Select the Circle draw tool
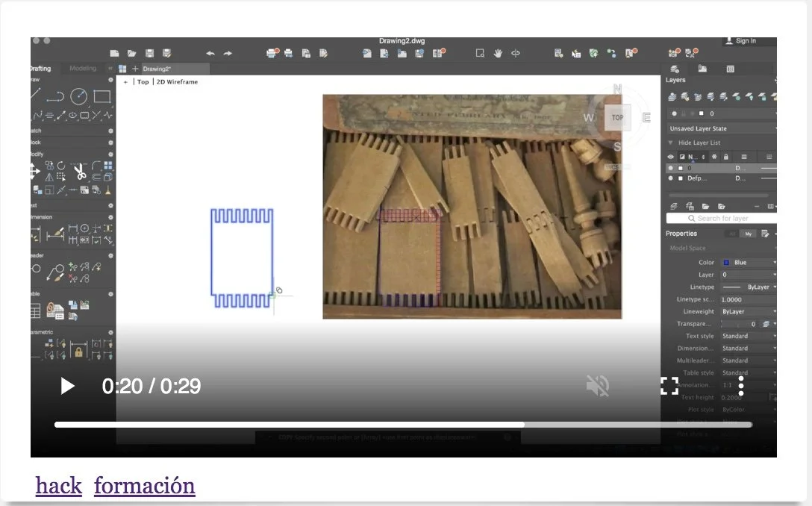The image size is (812, 506). [x=78, y=96]
